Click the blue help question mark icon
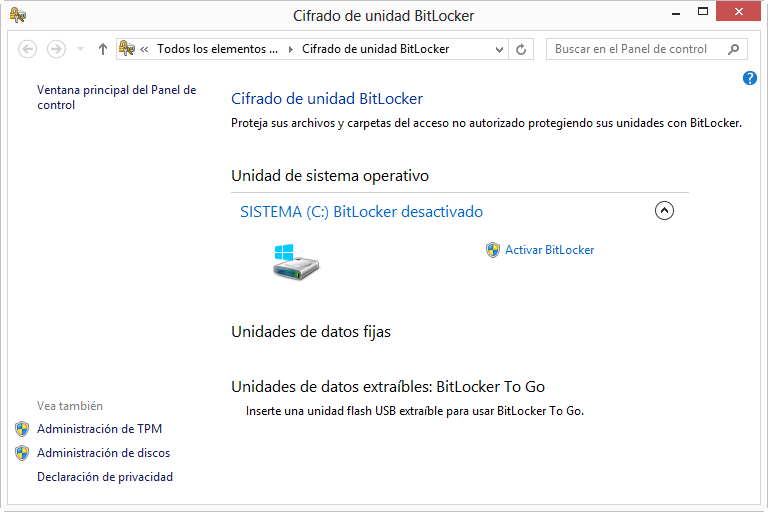Viewport: 768px width, 512px height. 750,78
